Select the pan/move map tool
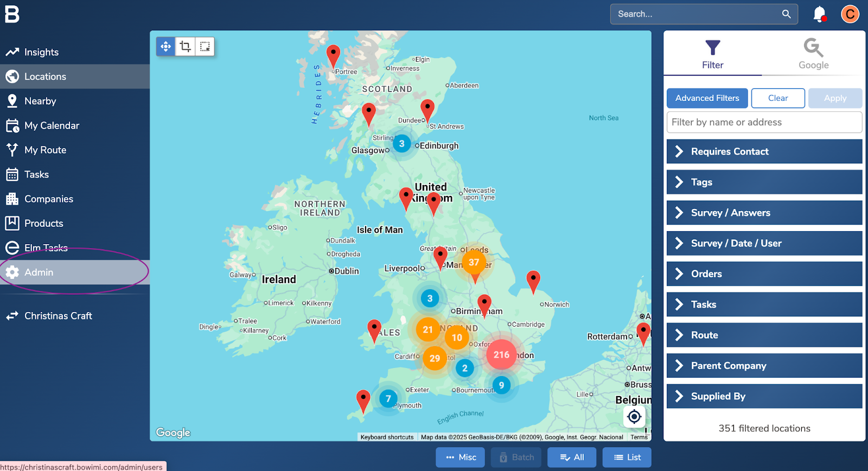This screenshot has height=471, width=868. point(166,47)
